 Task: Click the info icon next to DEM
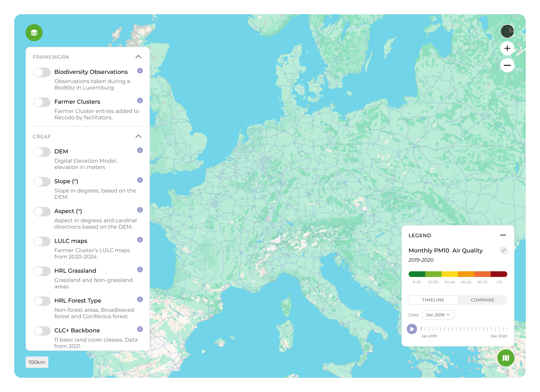pos(139,151)
